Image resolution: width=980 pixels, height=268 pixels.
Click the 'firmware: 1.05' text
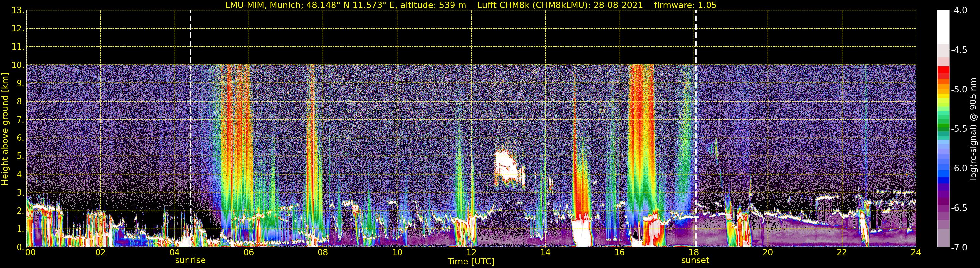tap(685, 5)
